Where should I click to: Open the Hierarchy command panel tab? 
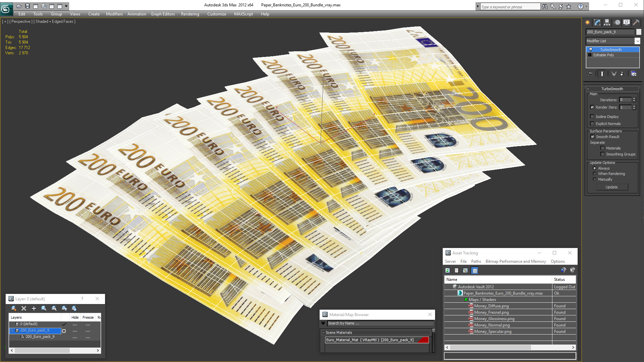point(607,22)
